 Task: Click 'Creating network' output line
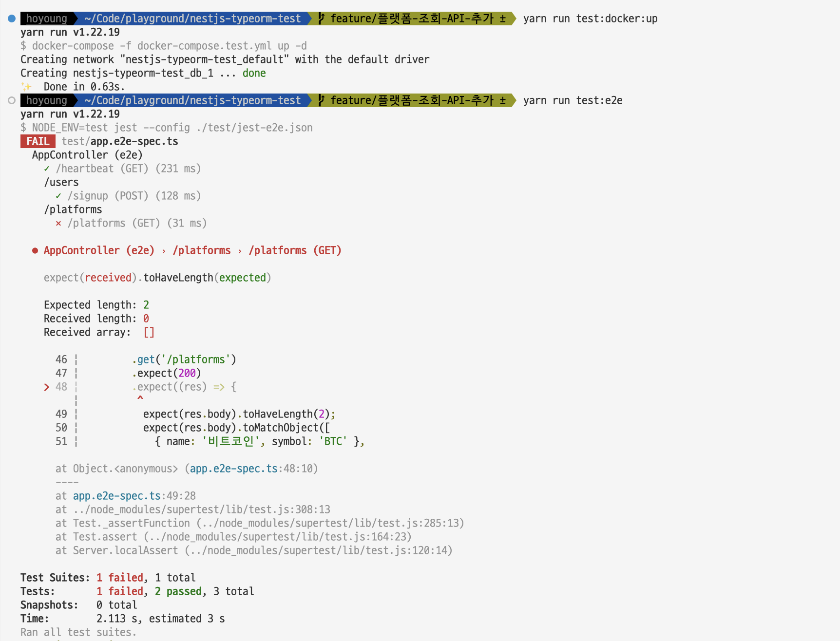click(x=225, y=59)
